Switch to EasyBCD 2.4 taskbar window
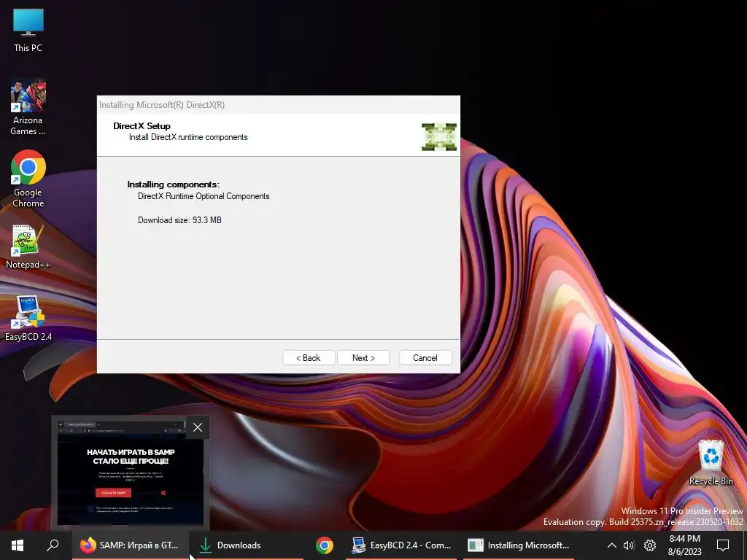 (x=400, y=545)
